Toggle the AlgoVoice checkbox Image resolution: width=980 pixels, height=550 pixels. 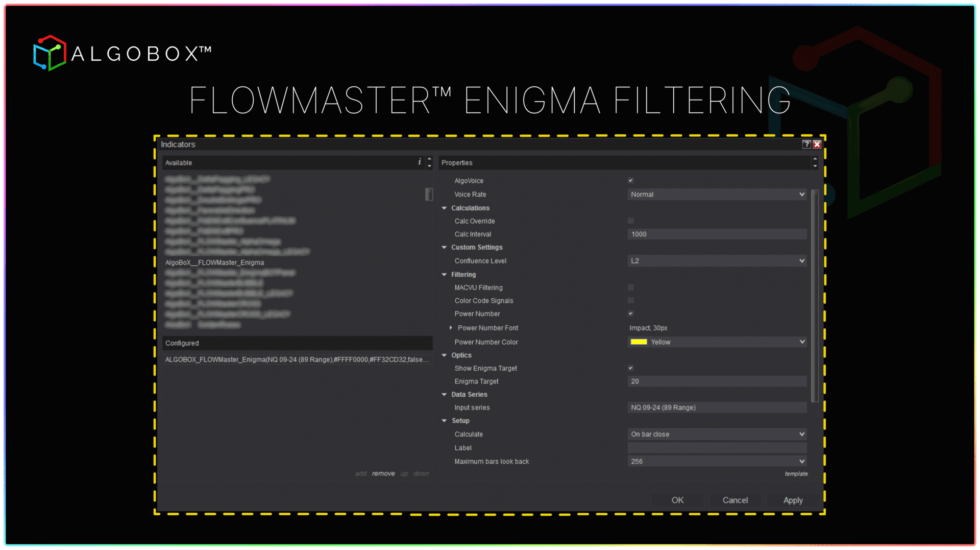pyautogui.click(x=631, y=181)
